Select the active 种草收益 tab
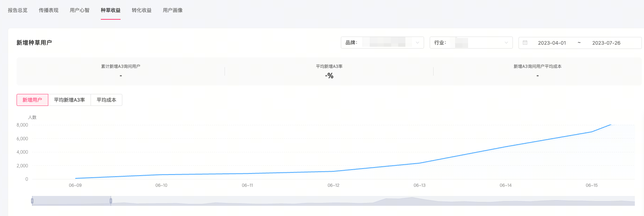 (111, 10)
